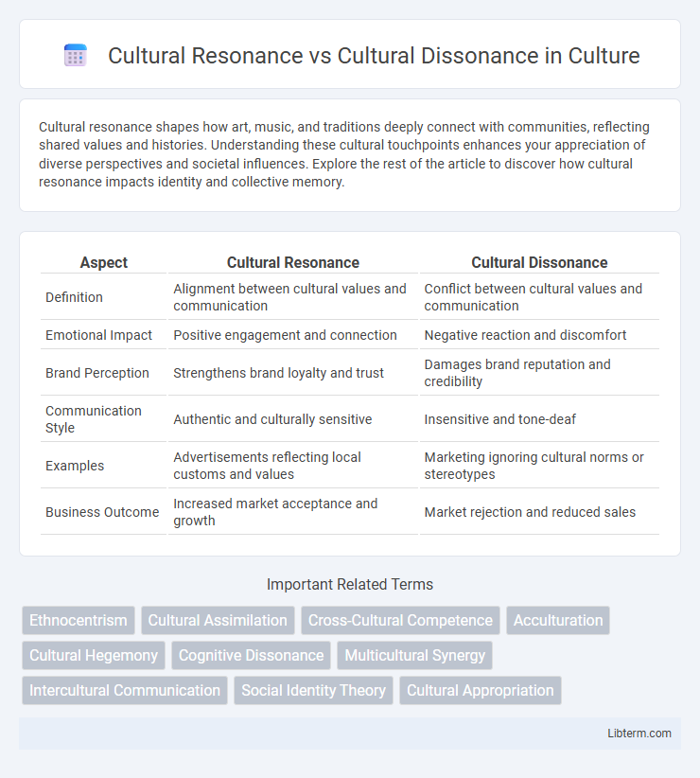Select the Examples row label
700x778 pixels.
[75, 466]
